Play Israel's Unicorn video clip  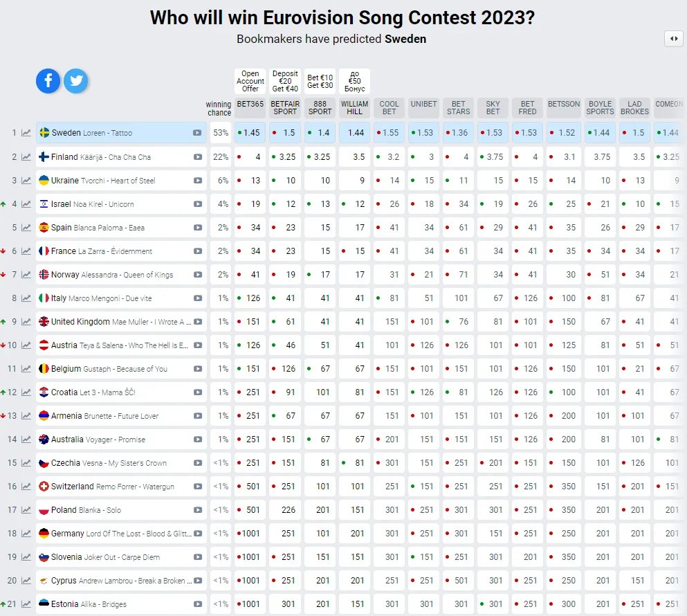(x=198, y=204)
